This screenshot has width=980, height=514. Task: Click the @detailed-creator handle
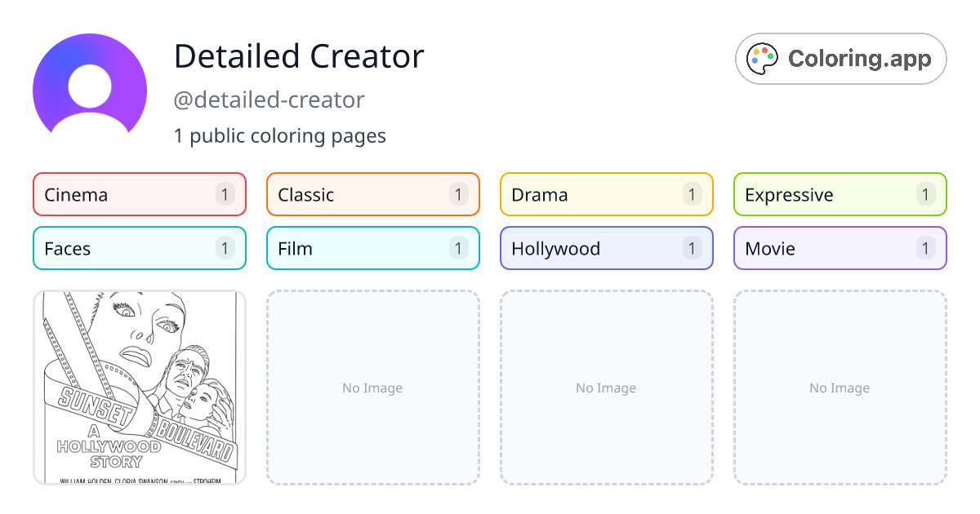269,100
